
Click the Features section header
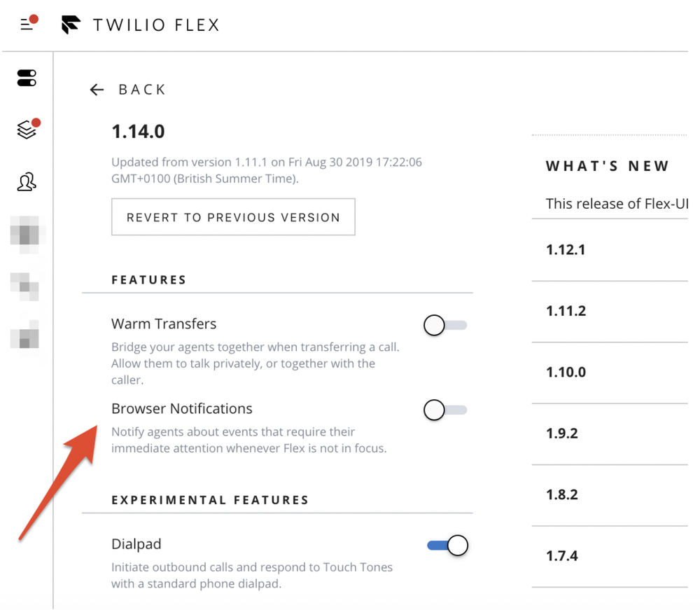(x=148, y=279)
